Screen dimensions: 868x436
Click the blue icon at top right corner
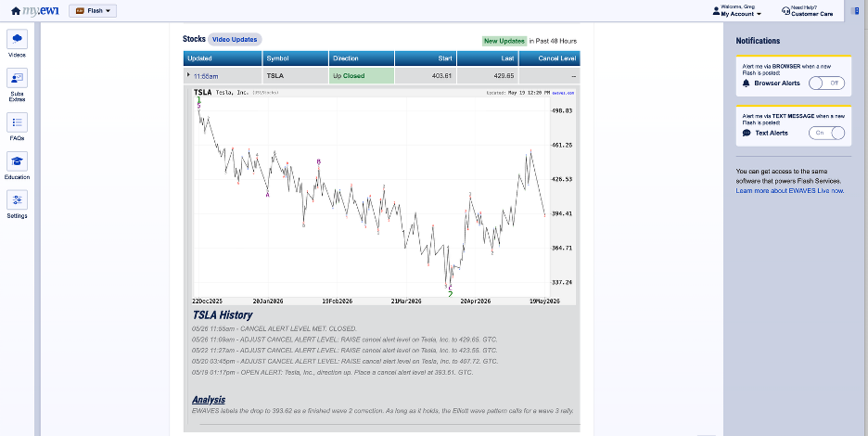point(855,10)
